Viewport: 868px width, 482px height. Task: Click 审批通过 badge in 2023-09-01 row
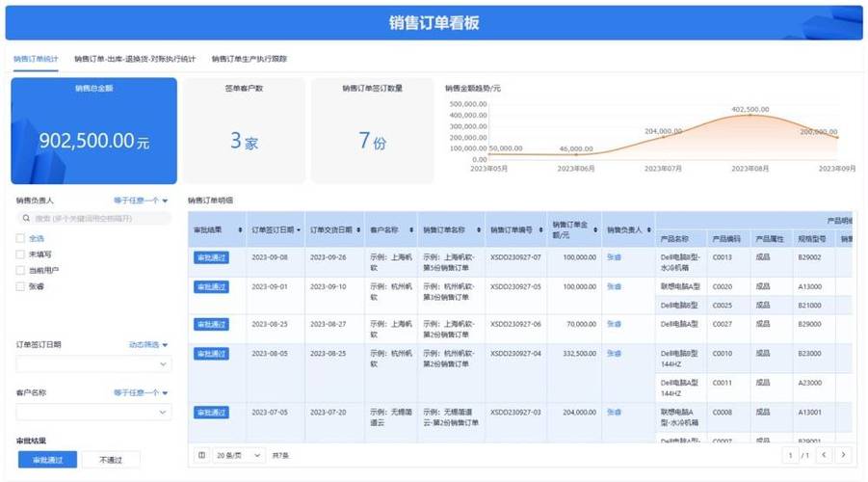coord(212,287)
